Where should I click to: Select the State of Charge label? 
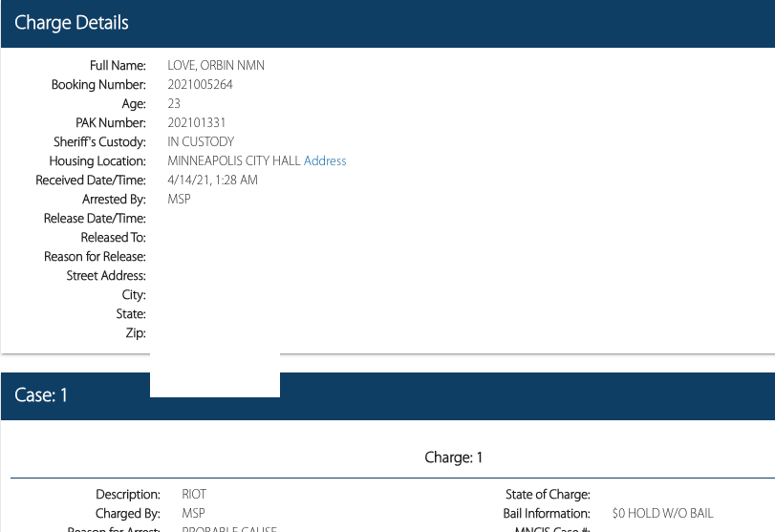tap(548, 495)
